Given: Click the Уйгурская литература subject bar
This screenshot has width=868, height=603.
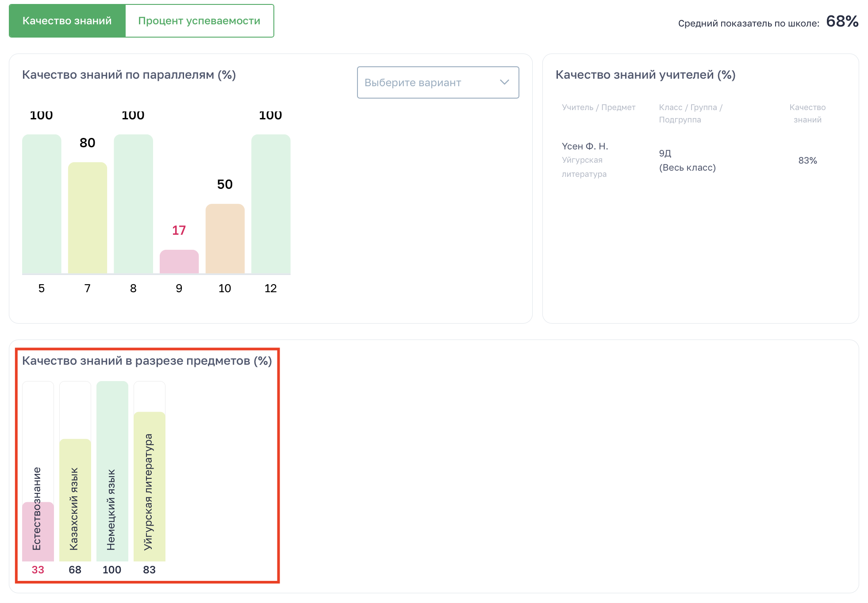Looking at the screenshot, I should (150, 486).
